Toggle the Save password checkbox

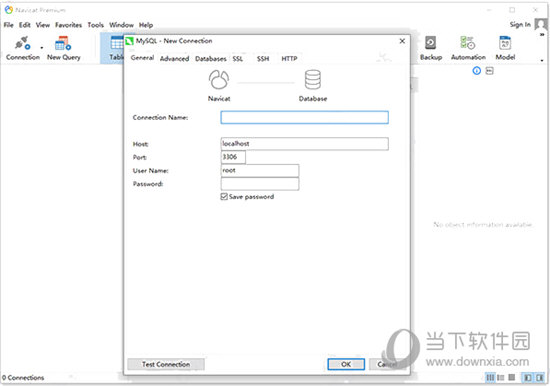224,197
